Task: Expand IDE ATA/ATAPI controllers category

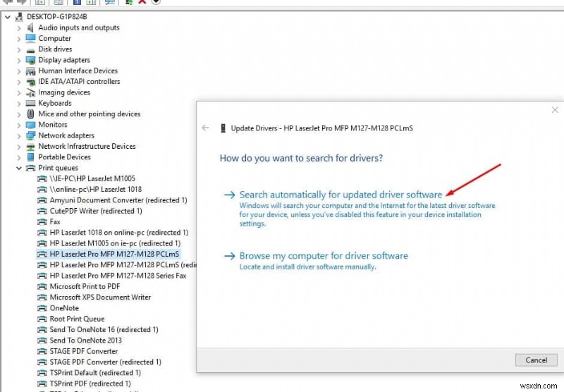Action: coord(19,82)
